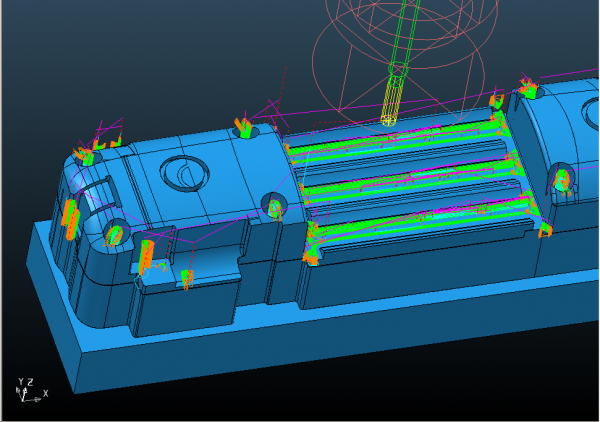Screen dimensions: 600x422
Task: Select the middle green toolpath slot
Action: [x=410, y=179]
